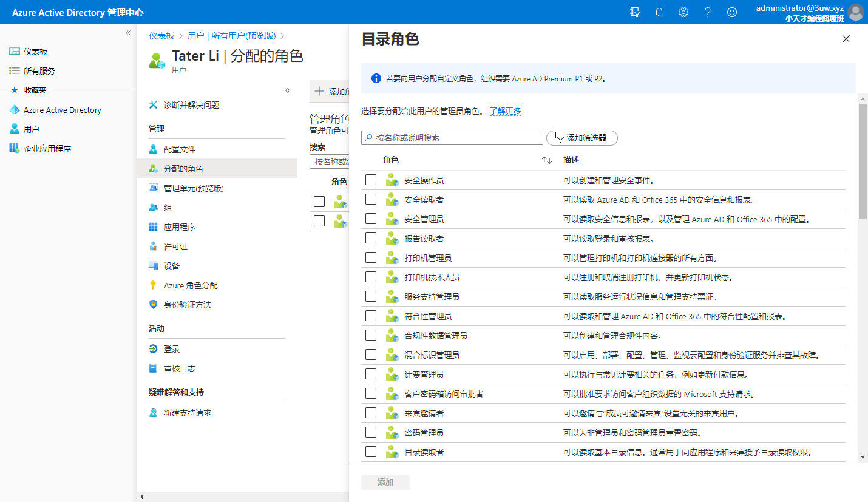Click the 管理单元(预览版) icon
Viewport: 868px width, 502px height.
point(153,188)
